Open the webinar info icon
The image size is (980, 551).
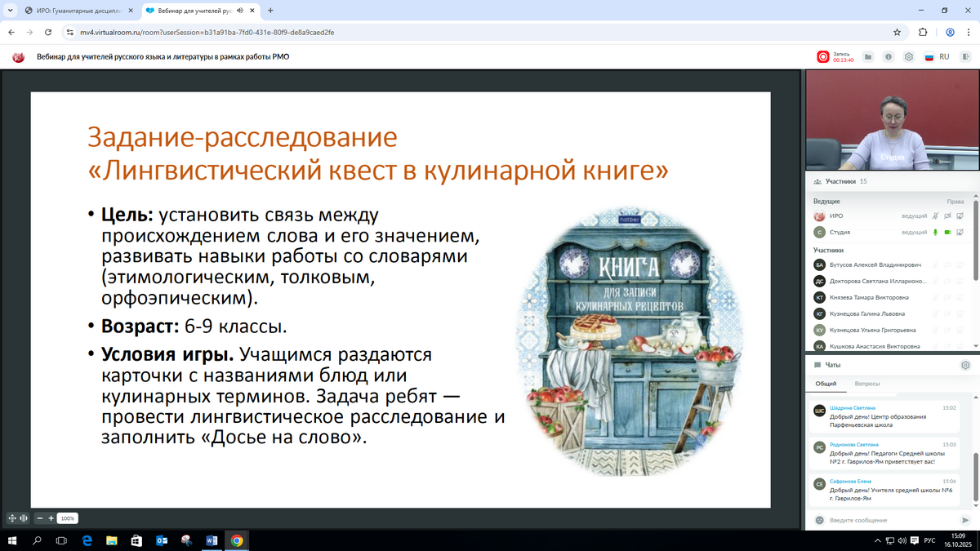(x=888, y=56)
